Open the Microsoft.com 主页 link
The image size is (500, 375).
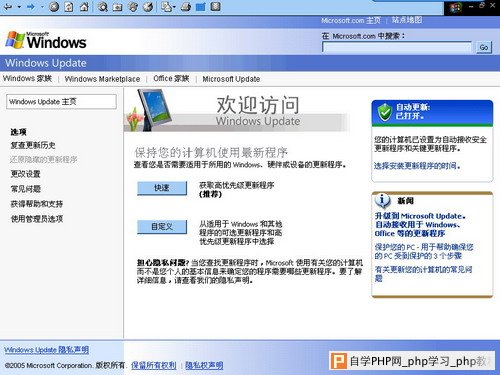351,20
